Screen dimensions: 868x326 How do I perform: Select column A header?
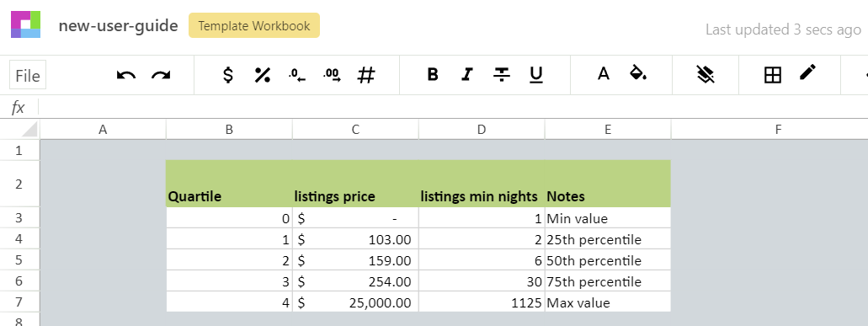click(103, 130)
